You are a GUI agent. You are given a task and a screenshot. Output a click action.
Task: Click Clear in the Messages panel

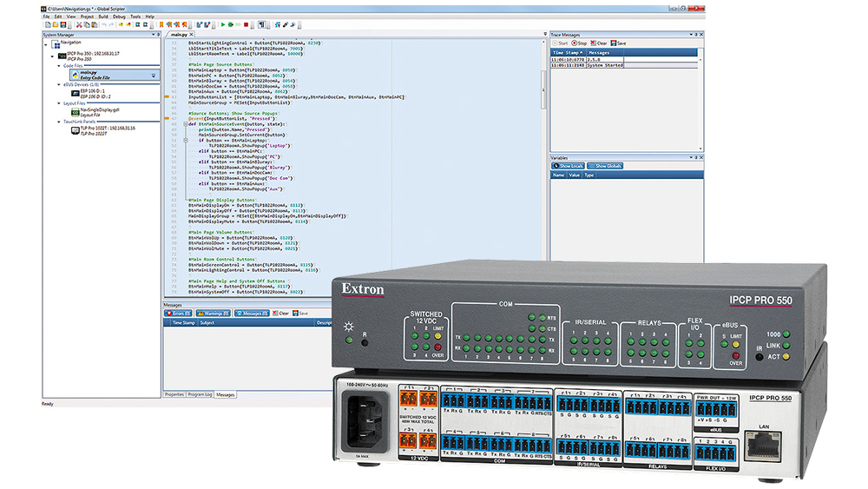tap(280, 313)
